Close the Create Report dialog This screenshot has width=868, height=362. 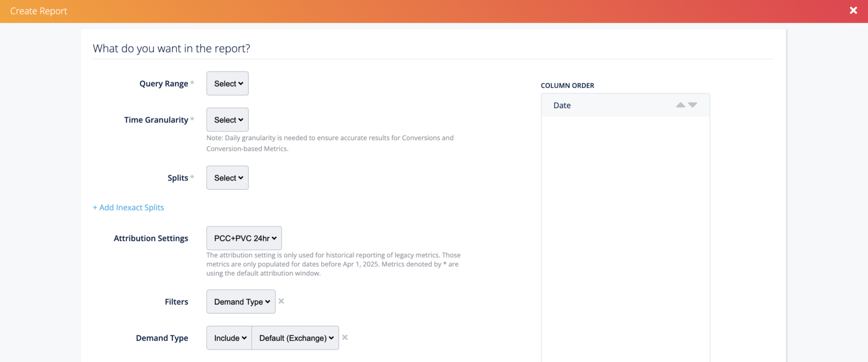[x=853, y=11]
